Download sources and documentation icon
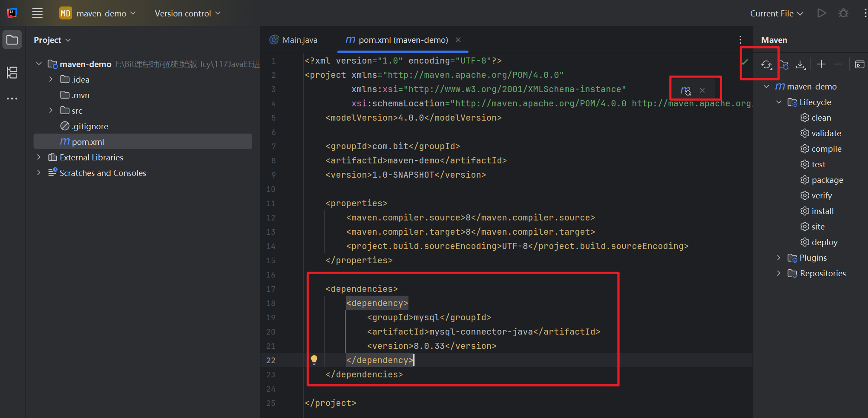 pos(801,65)
